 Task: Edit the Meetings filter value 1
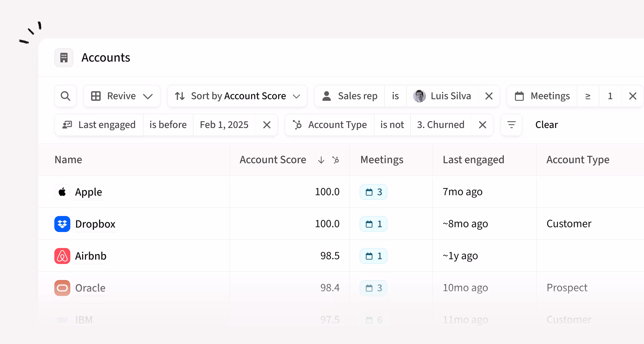pos(610,96)
